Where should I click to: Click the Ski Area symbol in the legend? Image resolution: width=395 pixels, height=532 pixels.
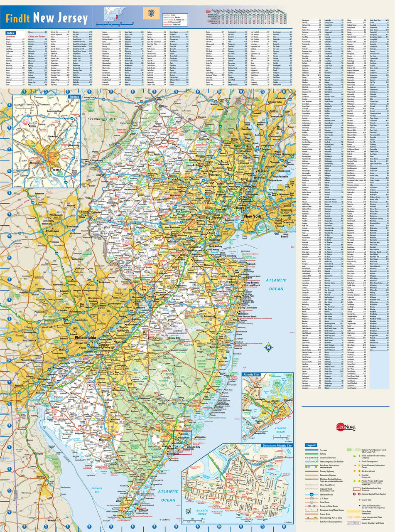tap(355, 471)
